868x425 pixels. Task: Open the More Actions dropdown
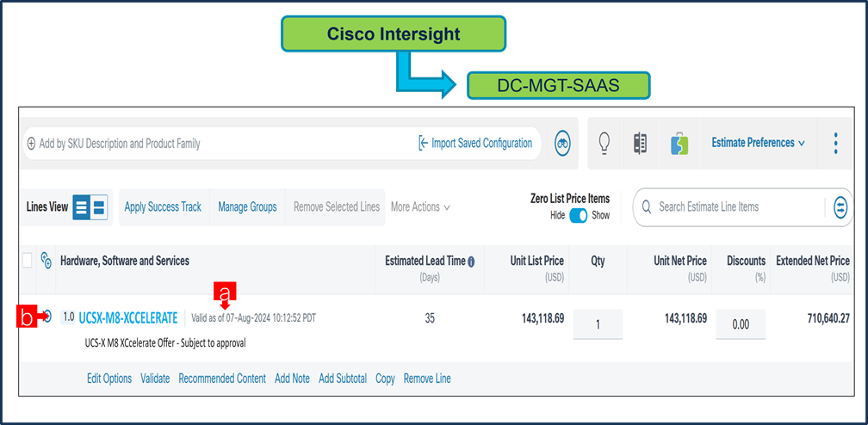point(420,207)
